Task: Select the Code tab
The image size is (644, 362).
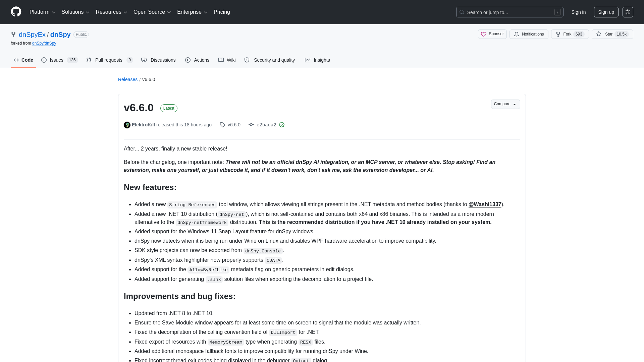Action: 23,60
